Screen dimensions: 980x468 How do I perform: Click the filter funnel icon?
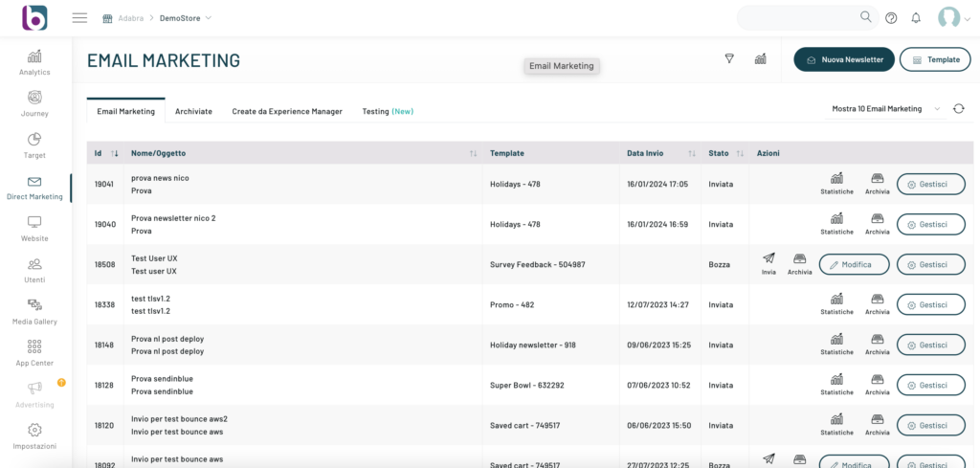point(729,59)
